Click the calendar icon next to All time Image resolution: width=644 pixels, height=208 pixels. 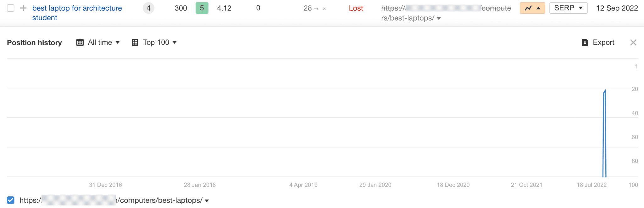click(x=80, y=42)
